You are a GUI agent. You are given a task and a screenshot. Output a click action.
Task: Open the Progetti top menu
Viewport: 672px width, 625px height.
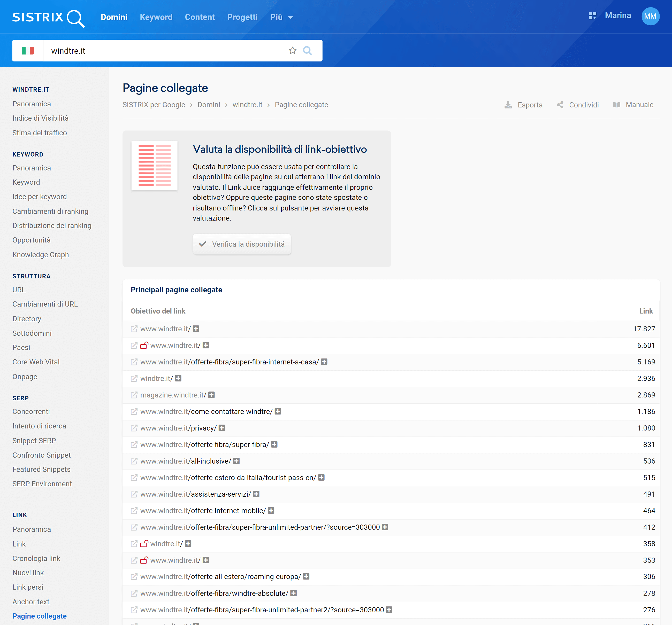click(x=242, y=17)
